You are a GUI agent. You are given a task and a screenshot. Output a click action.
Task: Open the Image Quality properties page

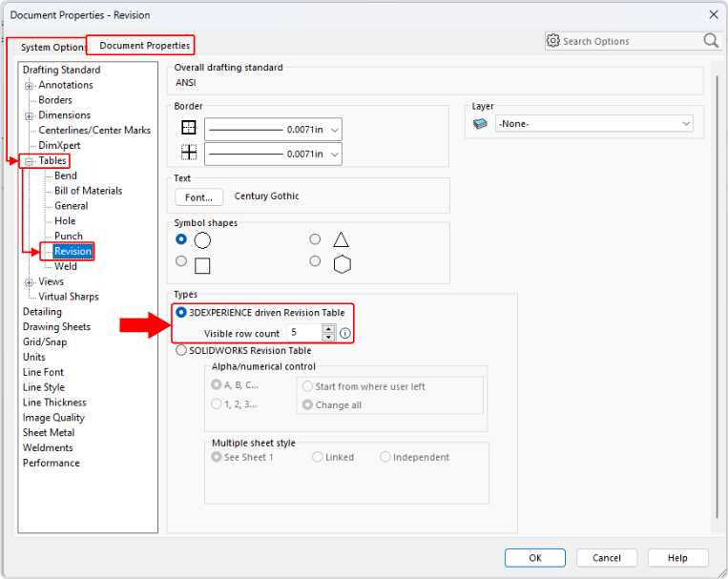53,418
